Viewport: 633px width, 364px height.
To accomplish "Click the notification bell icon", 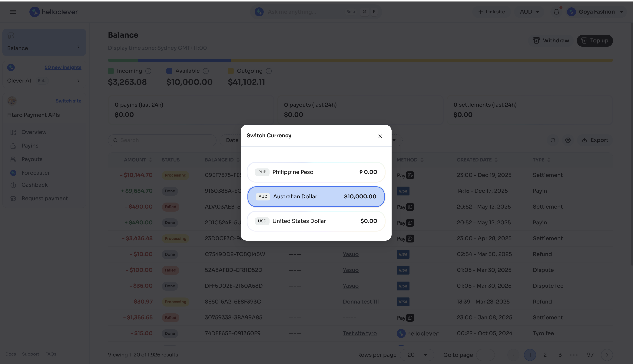I will 556,12.
